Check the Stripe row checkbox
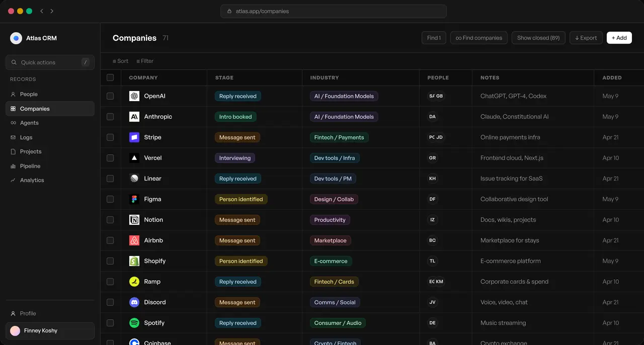Screen dimensions: 644x345 [x=110, y=137]
